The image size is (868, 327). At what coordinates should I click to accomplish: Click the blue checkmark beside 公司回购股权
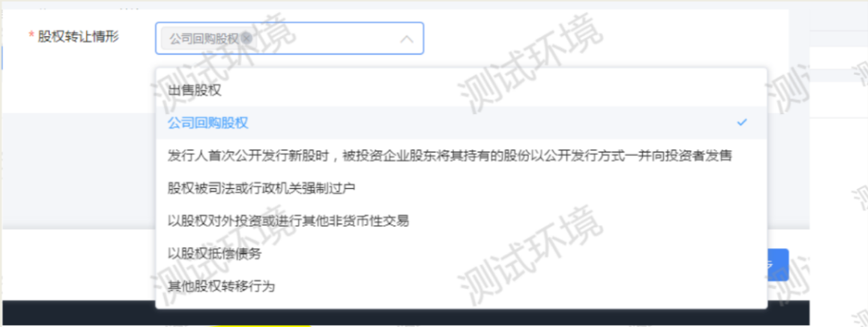742,122
